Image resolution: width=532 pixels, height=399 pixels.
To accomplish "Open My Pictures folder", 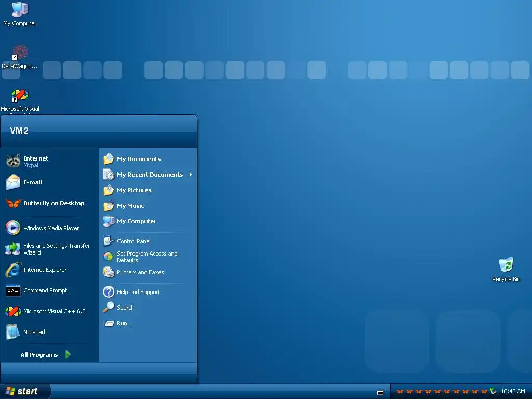I will tap(148, 190).
